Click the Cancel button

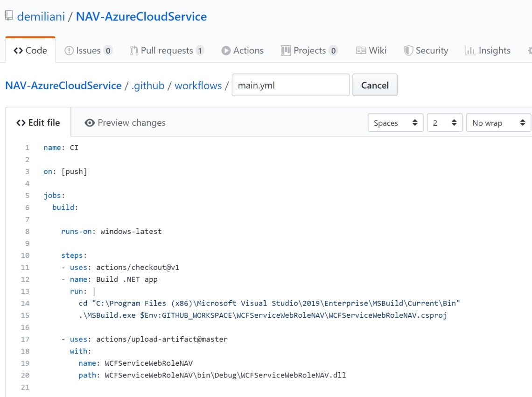pyautogui.click(x=375, y=85)
